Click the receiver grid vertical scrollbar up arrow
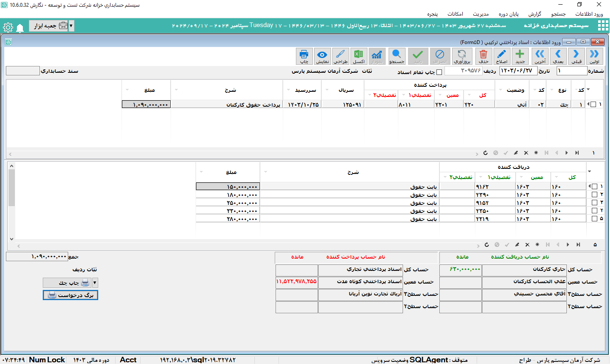 [x=11, y=165]
